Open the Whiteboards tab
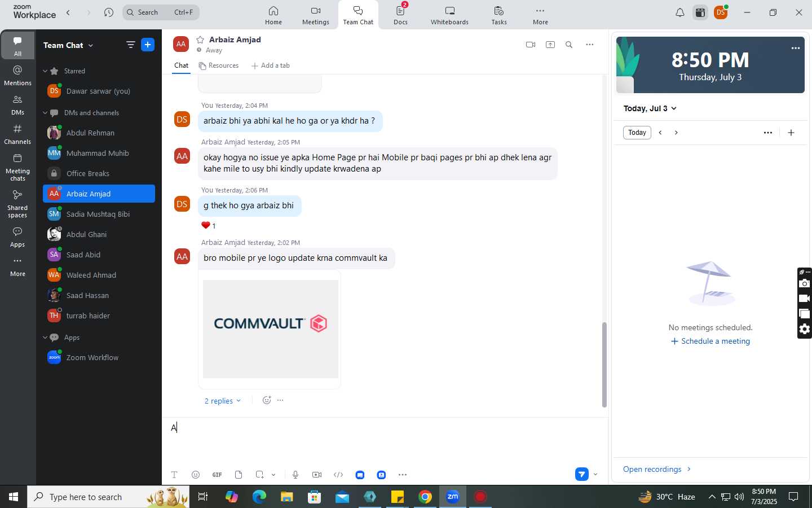This screenshot has height=508, width=812. (x=449, y=15)
